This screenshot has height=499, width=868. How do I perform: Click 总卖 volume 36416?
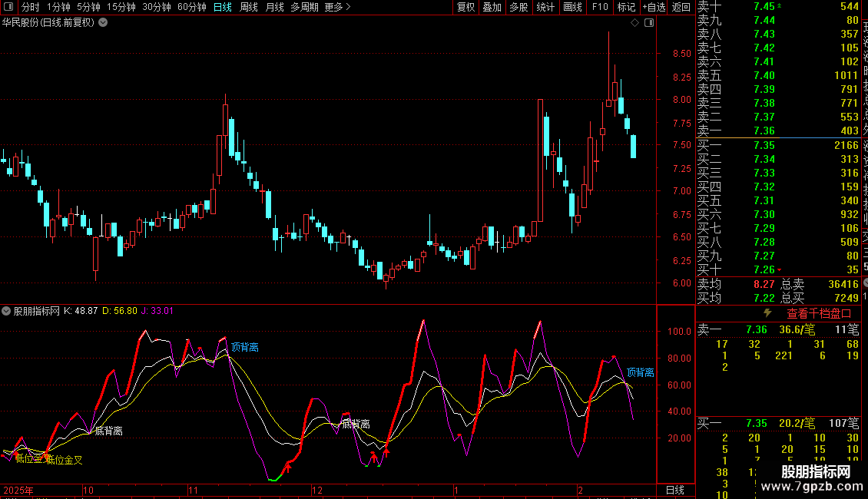843,284
